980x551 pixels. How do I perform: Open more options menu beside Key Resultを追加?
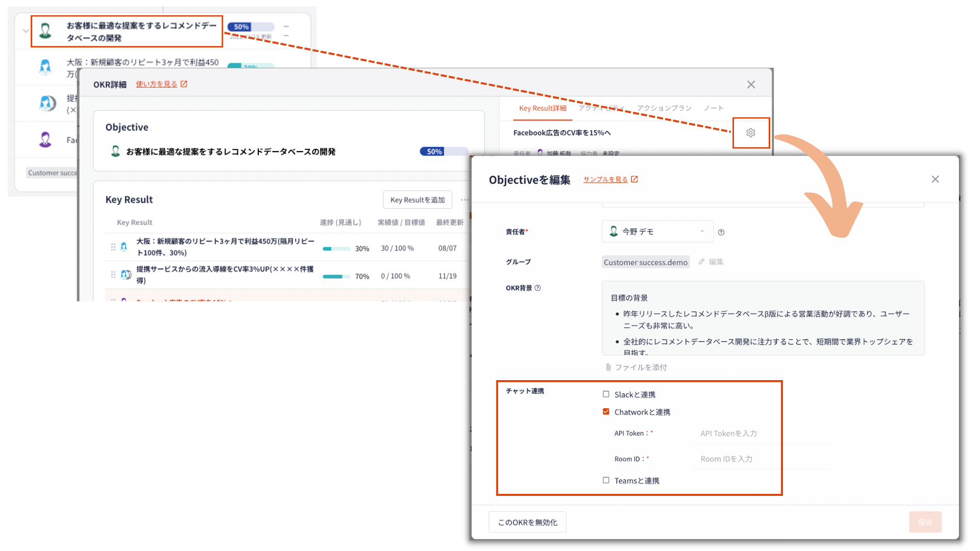[x=464, y=200]
